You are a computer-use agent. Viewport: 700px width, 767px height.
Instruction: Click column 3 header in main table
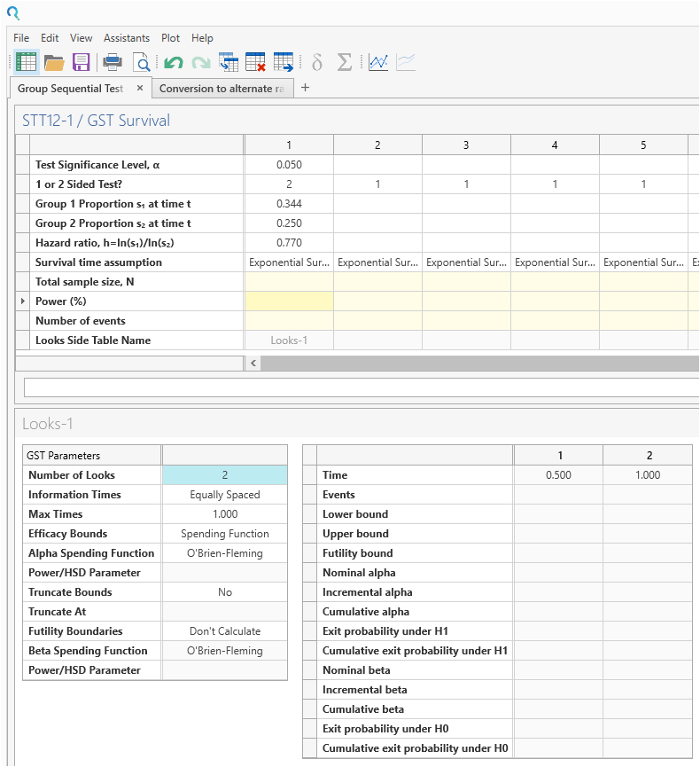coord(466,145)
